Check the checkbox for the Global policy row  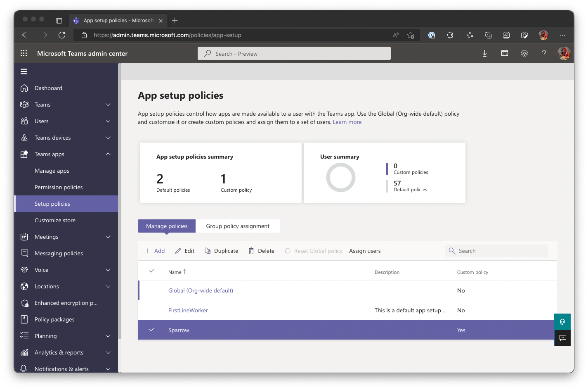(x=152, y=290)
